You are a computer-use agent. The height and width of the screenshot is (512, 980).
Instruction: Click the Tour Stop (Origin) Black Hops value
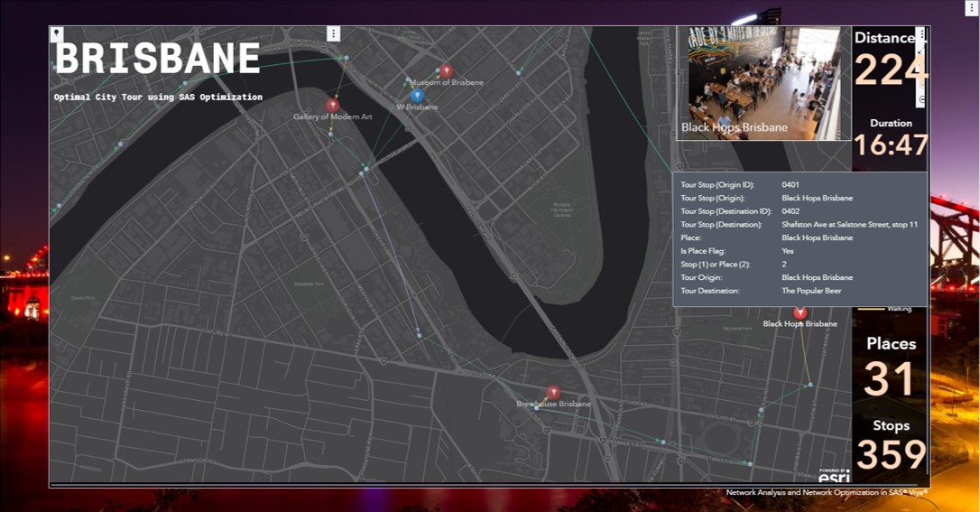pyautogui.click(x=817, y=198)
